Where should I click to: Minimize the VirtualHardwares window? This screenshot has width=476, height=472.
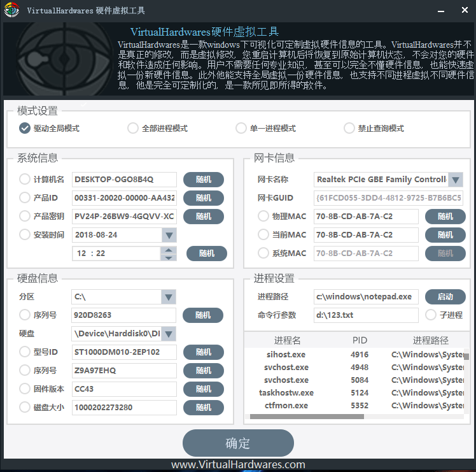point(441,11)
